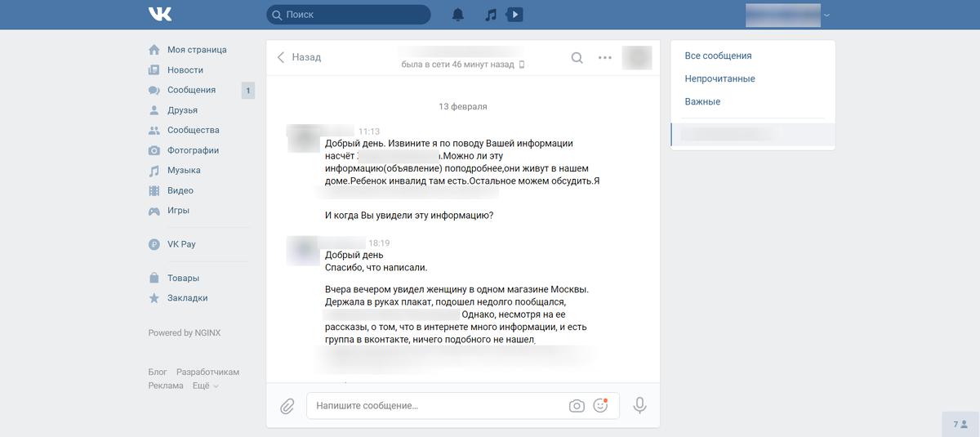Image resolution: width=980 pixels, height=437 pixels.
Task: Open the emoji smiley picker
Action: click(600, 405)
